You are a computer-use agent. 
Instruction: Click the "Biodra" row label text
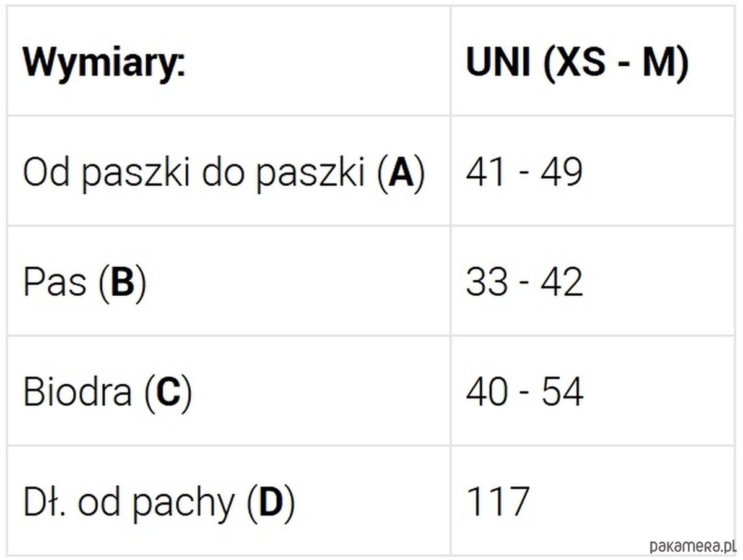77,392
